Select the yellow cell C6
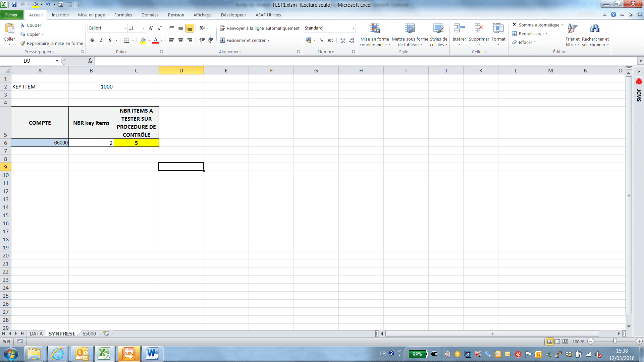Viewport: 644px width, 362px height. tap(136, 143)
